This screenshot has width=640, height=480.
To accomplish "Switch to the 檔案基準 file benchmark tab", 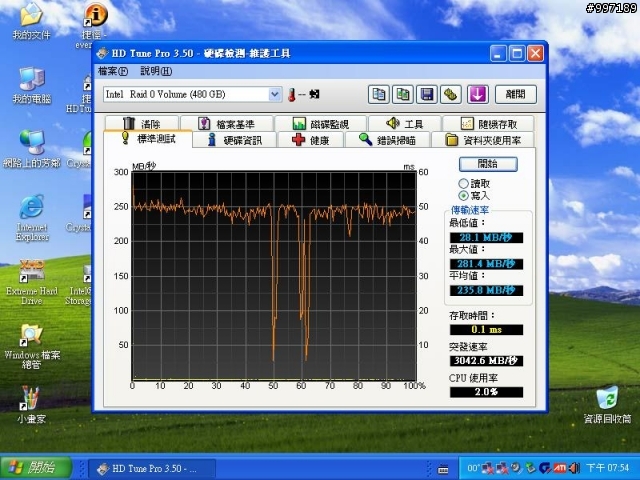I will tap(227, 123).
